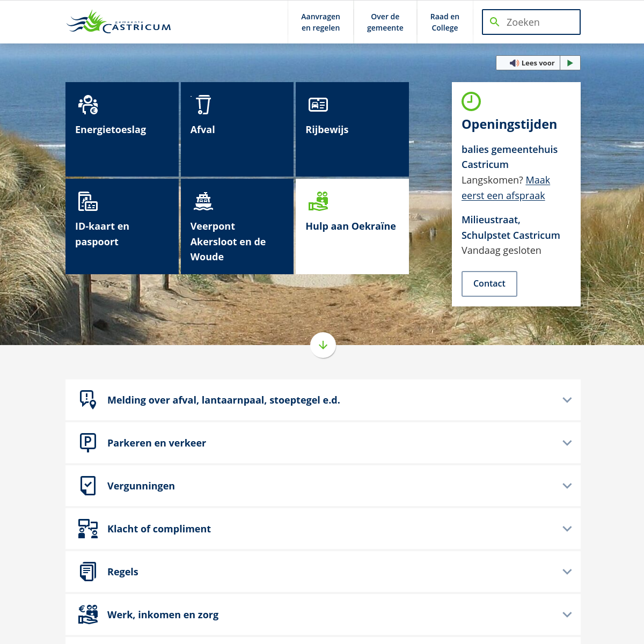Expand the Regels chevron
644x644 pixels.
[567, 572]
